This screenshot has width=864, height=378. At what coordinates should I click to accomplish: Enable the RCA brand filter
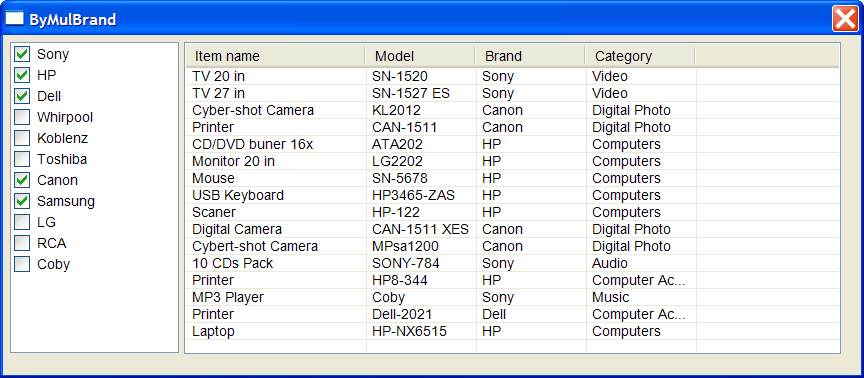coord(22,243)
